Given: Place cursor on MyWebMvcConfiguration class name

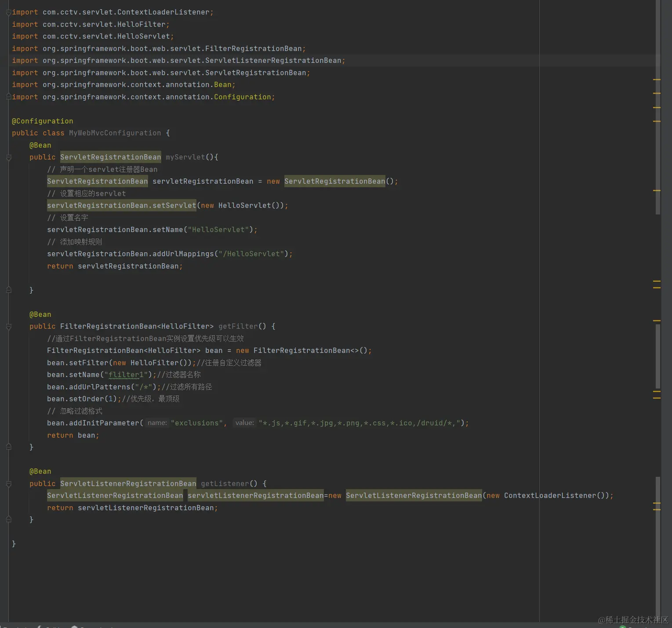Looking at the screenshot, I should pos(115,133).
